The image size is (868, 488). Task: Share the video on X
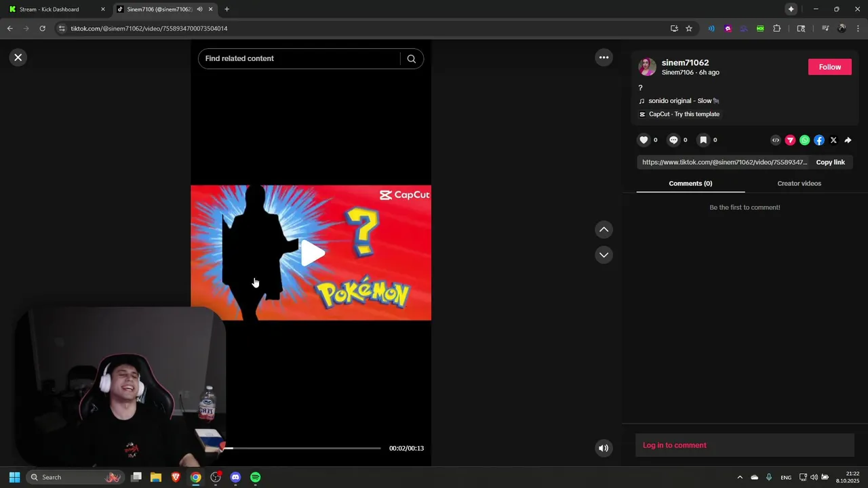[x=833, y=140]
